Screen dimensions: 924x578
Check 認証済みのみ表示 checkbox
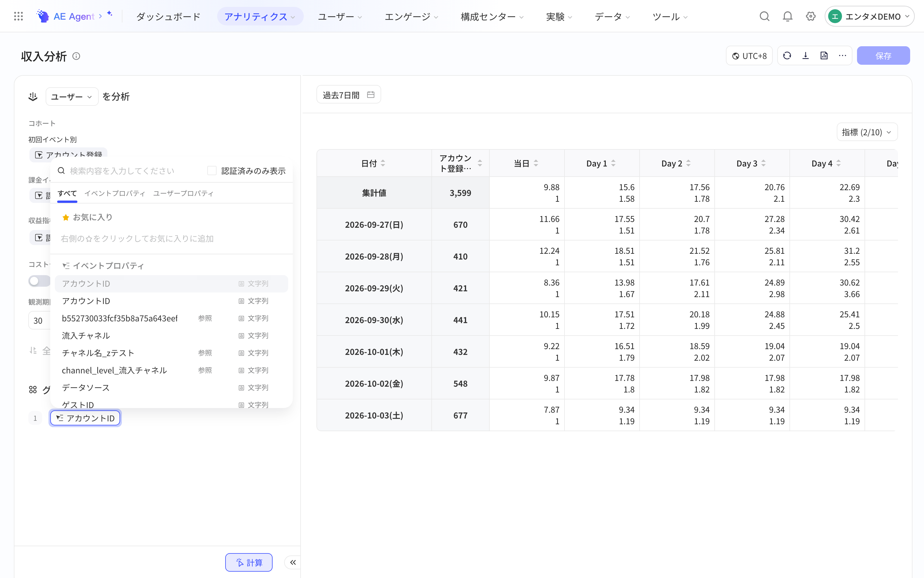coord(212,171)
